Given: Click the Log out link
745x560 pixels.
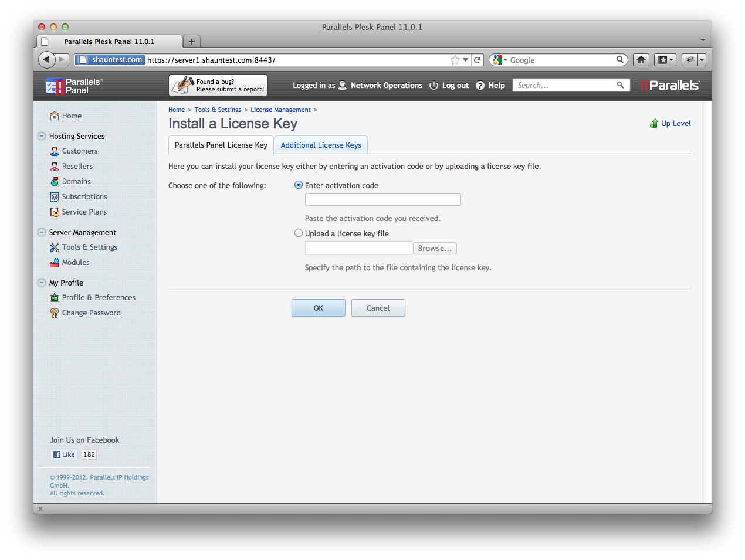Looking at the screenshot, I should tap(455, 86).
